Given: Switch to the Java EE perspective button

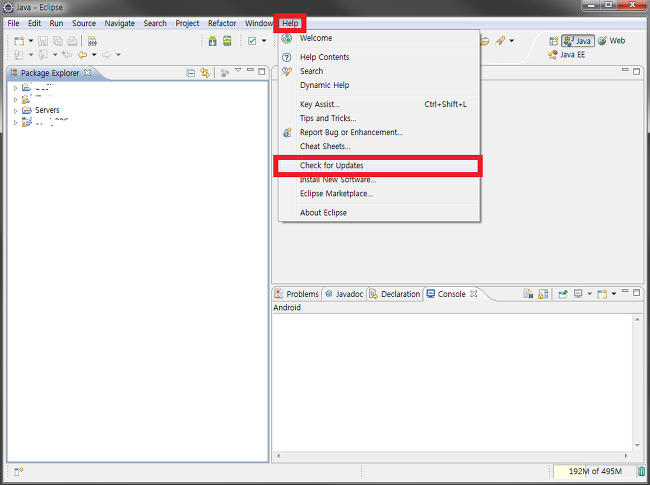Looking at the screenshot, I should (566, 55).
